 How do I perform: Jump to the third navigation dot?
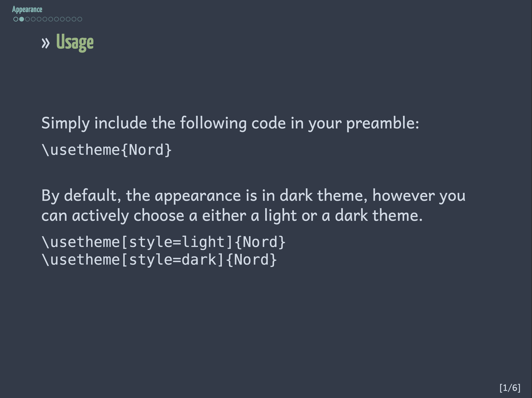click(x=27, y=19)
